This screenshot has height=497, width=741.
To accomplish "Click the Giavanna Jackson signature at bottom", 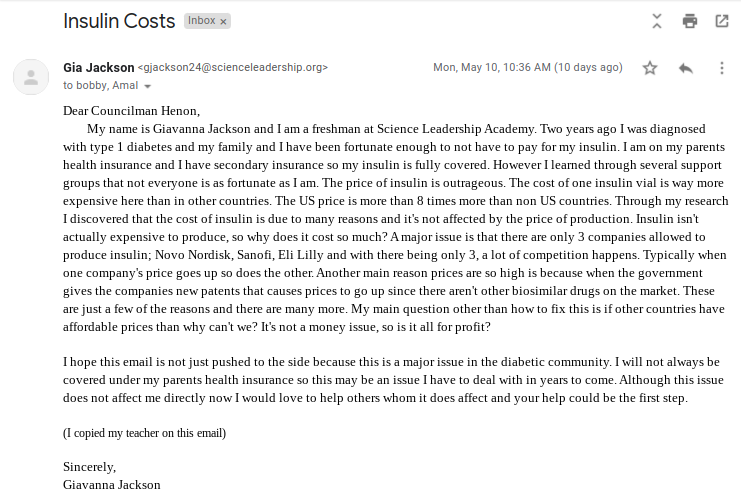I will point(111,484).
